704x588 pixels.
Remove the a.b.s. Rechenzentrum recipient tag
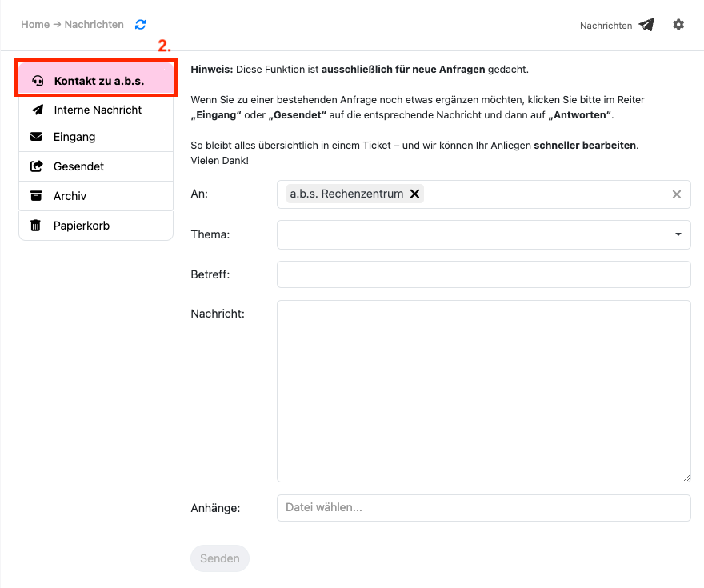414,194
